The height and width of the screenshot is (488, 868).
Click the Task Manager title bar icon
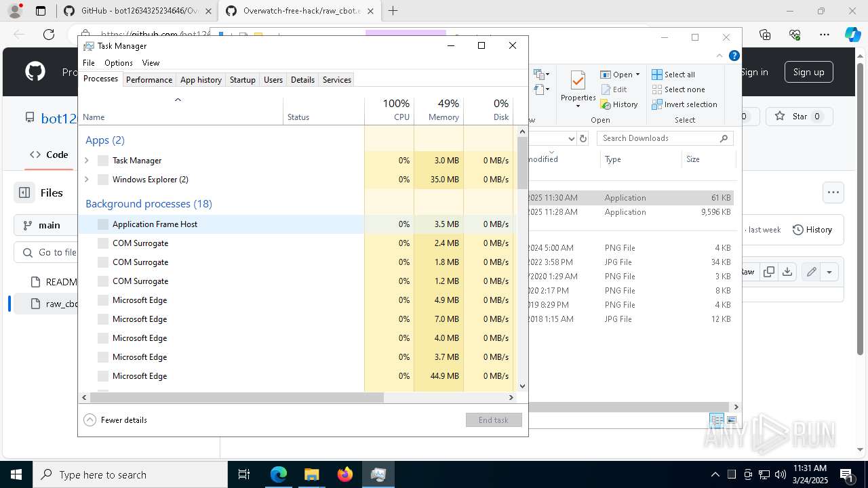[89, 46]
